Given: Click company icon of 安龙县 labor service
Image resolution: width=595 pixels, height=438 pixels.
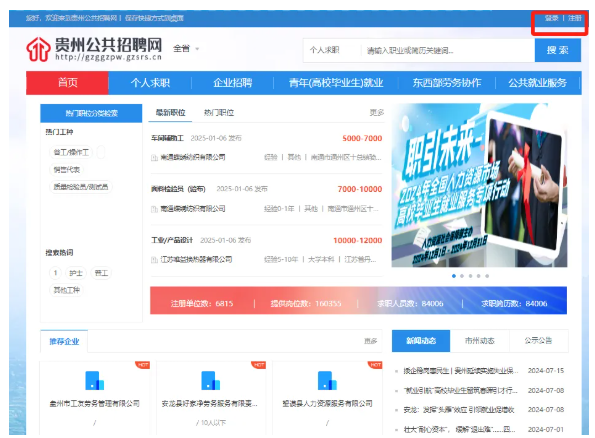Looking at the screenshot, I should 211,380.
